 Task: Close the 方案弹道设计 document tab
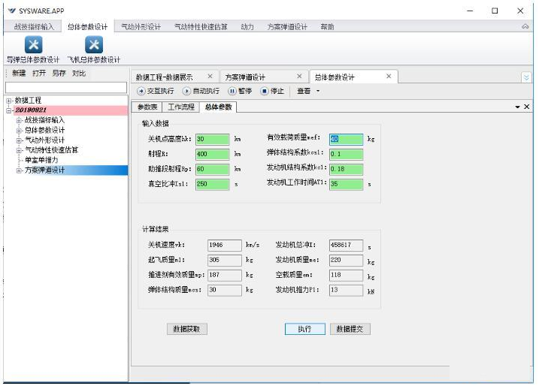[x=299, y=76]
